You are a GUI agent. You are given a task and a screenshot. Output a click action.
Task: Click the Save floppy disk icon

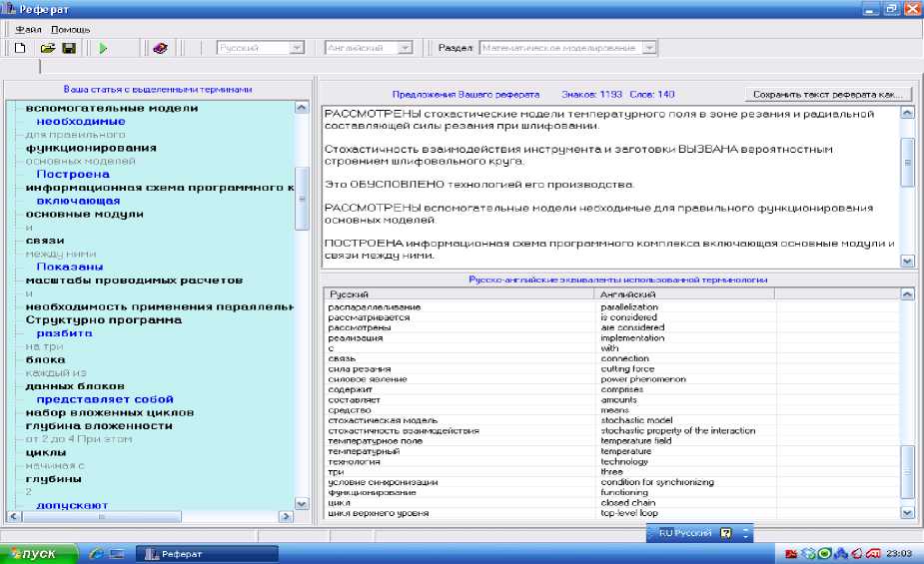[x=69, y=47]
